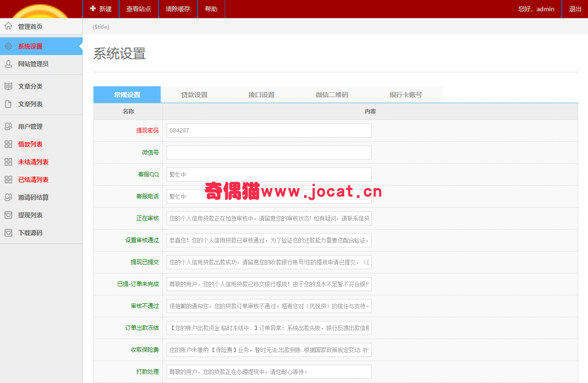Click the 提现密码 row label
Image resolution: width=588 pixels, height=383 pixels.
pos(148,131)
